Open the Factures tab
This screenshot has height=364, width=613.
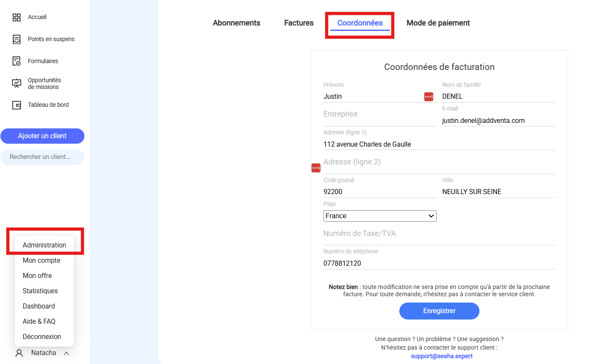[298, 23]
